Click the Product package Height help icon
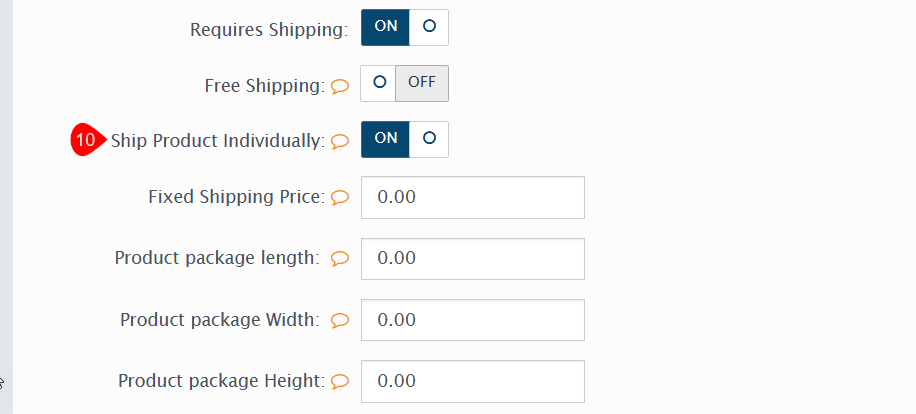The image size is (916, 414). coord(340,381)
